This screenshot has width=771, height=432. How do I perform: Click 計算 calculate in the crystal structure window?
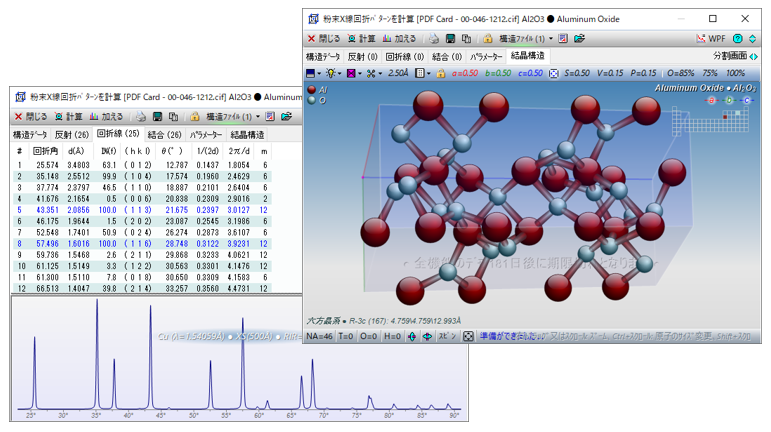[361, 38]
